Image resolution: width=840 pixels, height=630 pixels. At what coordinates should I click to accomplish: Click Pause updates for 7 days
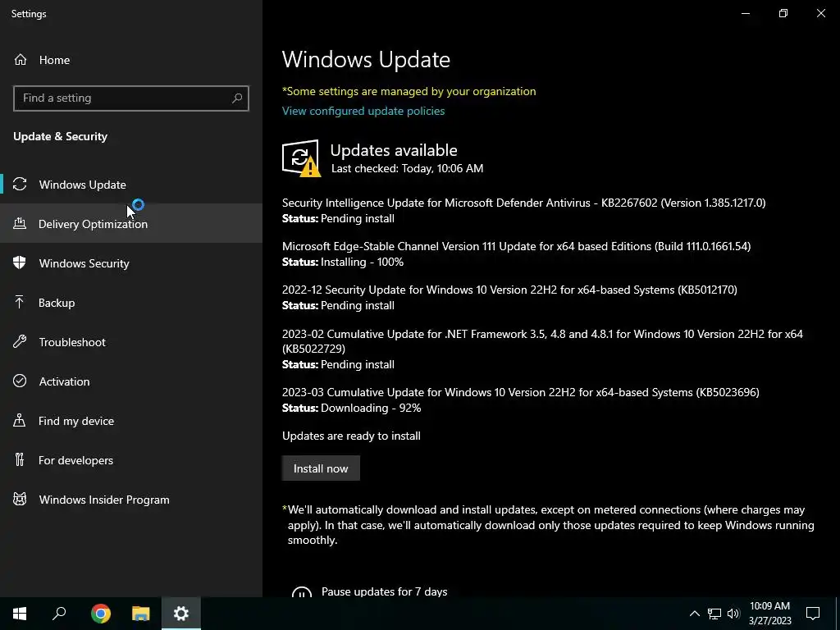(384, 591)
